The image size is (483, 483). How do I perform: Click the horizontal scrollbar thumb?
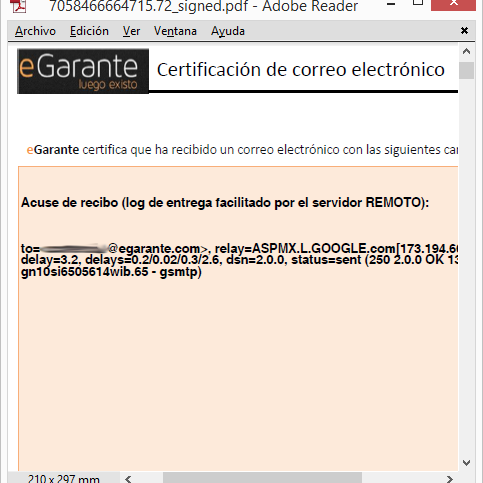click(262, 478)
